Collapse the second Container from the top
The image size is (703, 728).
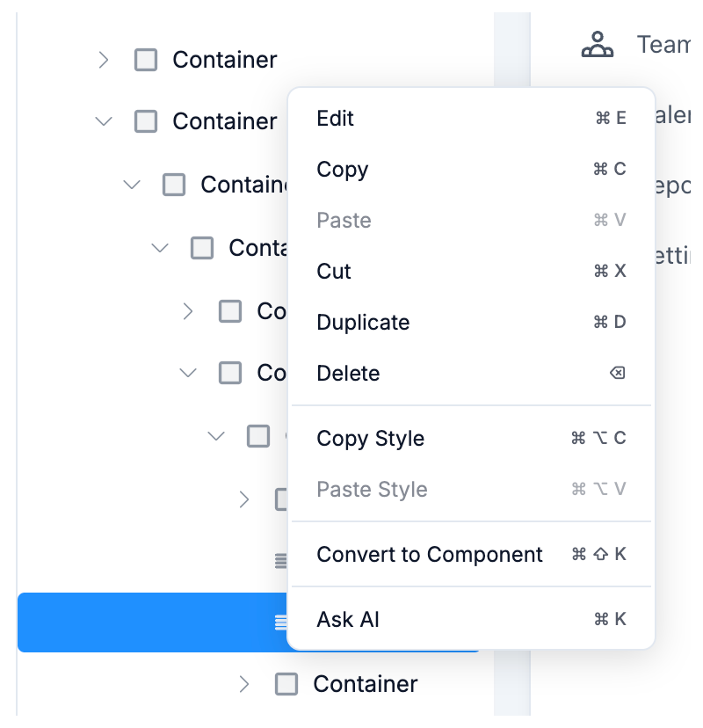(x=104, y=121)
